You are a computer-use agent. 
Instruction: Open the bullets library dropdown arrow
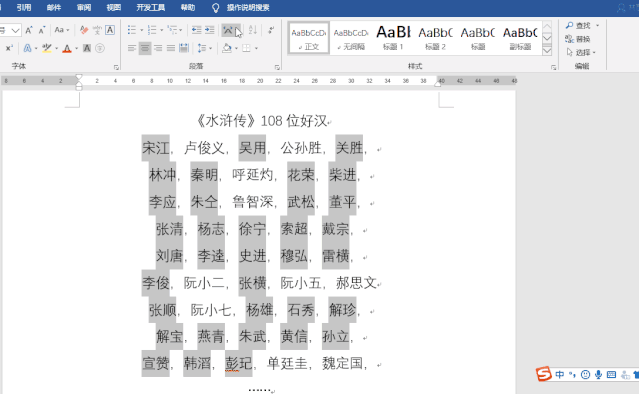pos(141,30)
